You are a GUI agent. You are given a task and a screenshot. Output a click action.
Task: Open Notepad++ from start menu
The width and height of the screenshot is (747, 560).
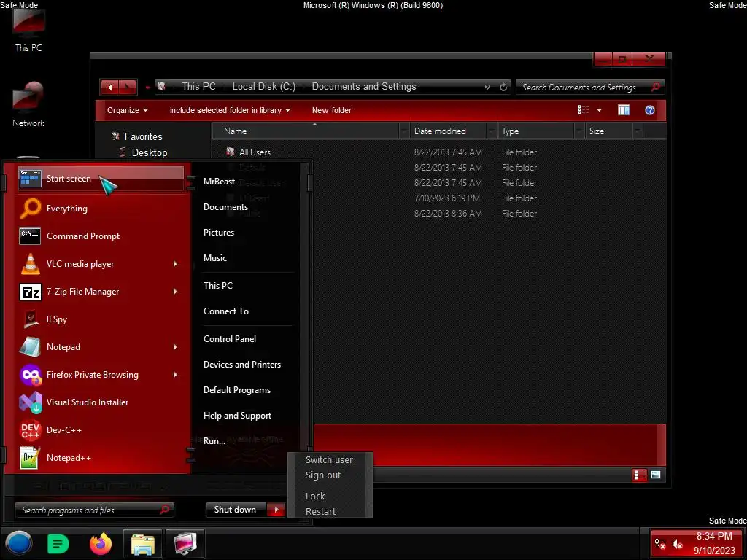[101, 458]
